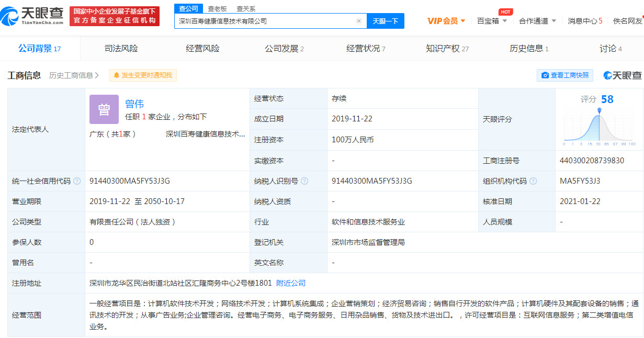Click the TianYanCha logo
This screenshot has height=338, width=644.
32,16
